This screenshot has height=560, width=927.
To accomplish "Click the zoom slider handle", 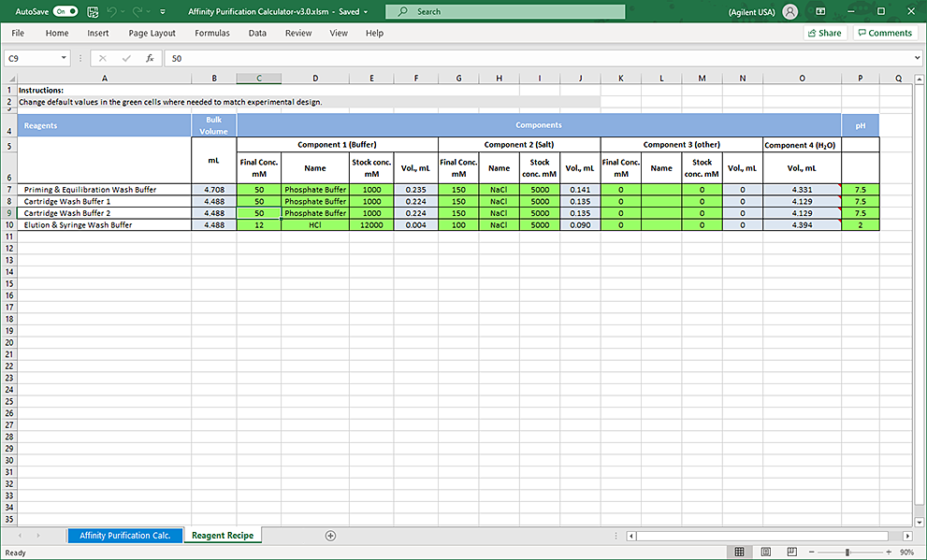I will click(x=847, y=552).
